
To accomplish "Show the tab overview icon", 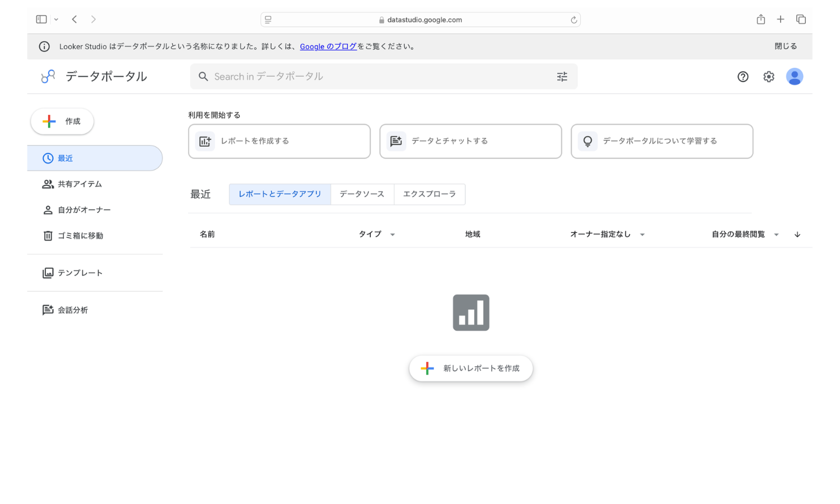I will point(801,19).
